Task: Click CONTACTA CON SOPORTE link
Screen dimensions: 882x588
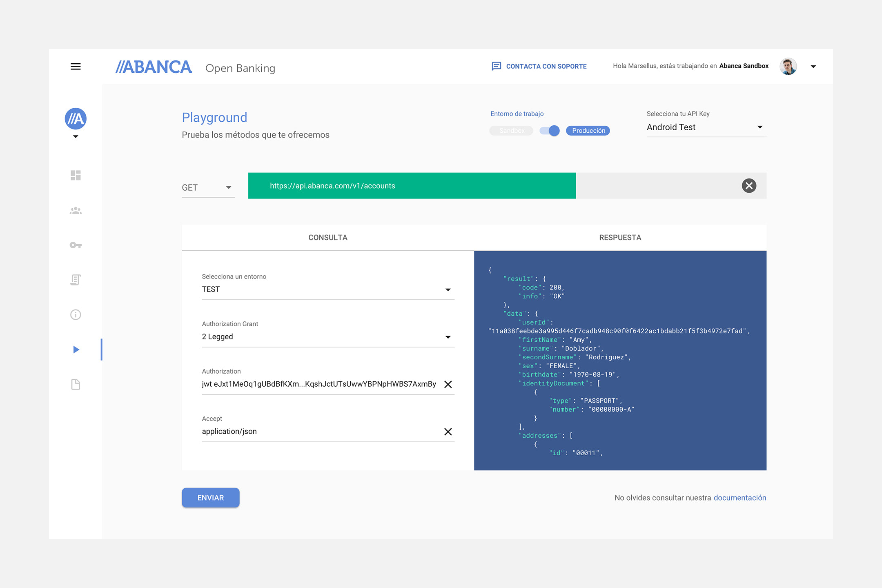Action: (546, 66)
